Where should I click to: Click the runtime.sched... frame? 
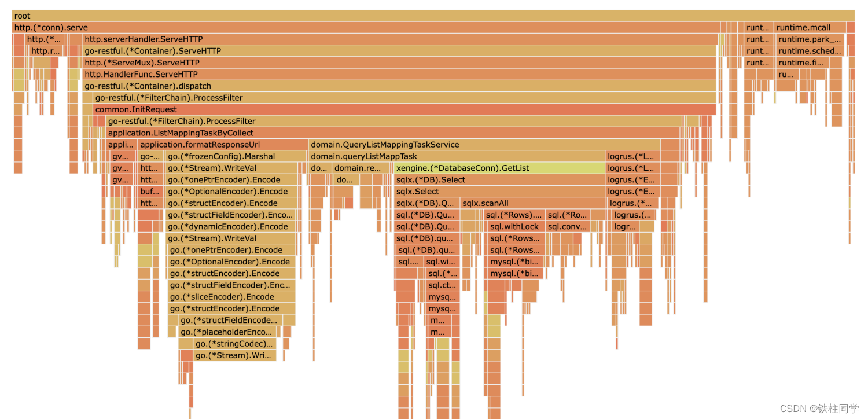810,51
